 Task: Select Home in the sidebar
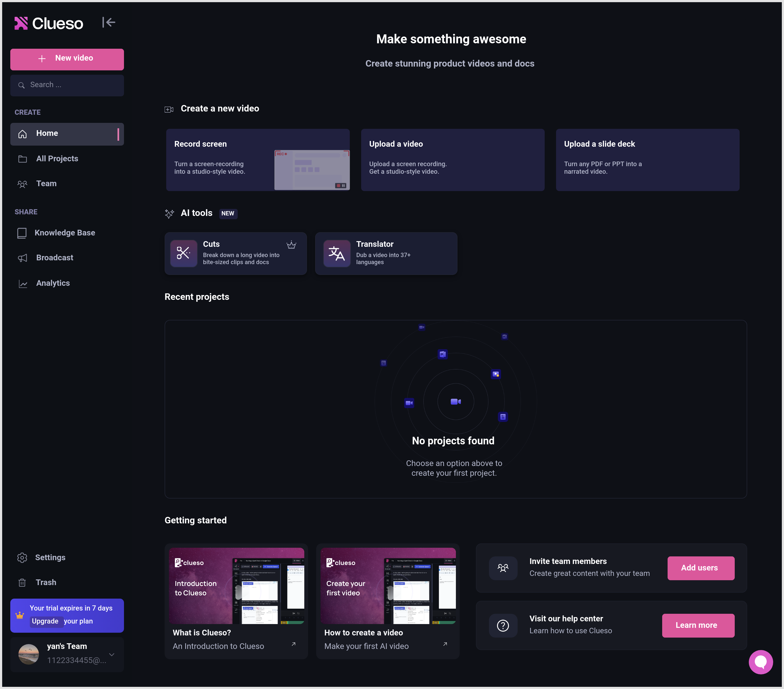[x=47, y=133]
